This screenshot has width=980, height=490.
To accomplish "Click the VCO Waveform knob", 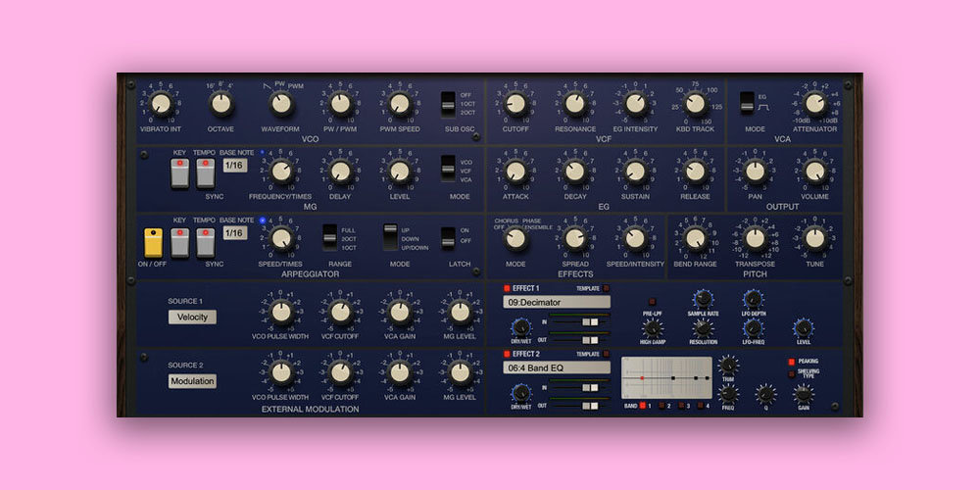I will pos(281,104).
